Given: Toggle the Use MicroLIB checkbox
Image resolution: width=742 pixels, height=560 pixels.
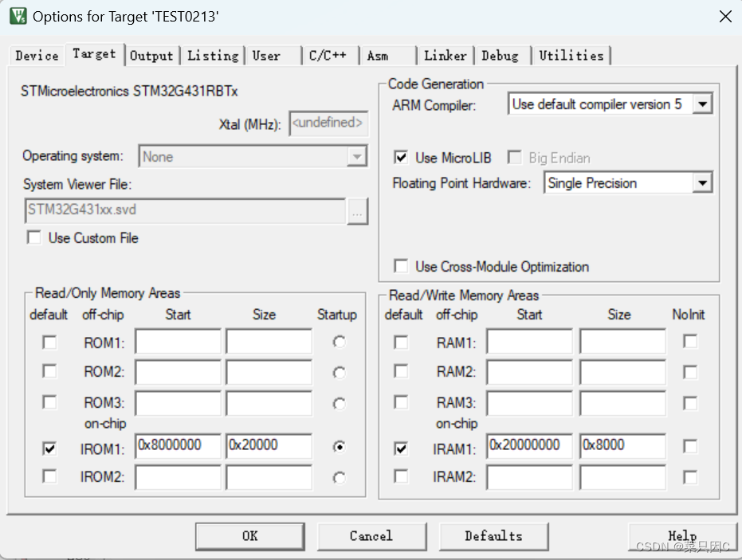Looking at the screenshot, I should click(x=401, y=157).
